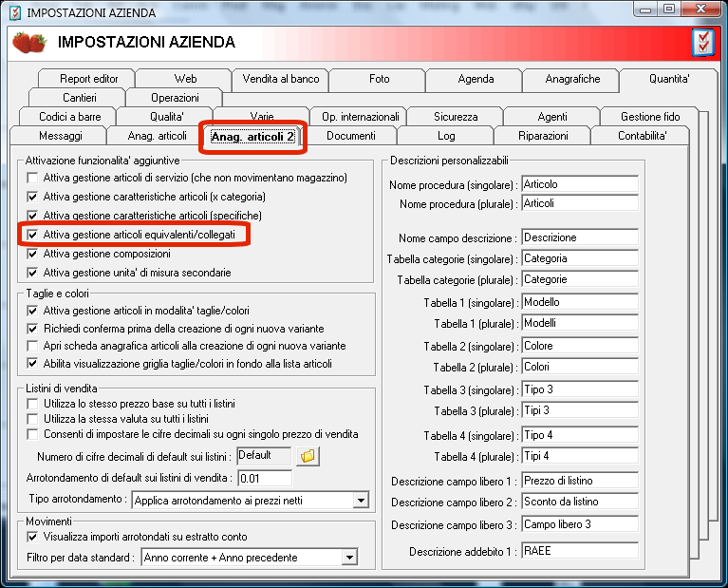The image size is (728, 588).
Task: Toggle 'Attiva gestione composizioni' checkbox
Action: (x=32, y=254)
